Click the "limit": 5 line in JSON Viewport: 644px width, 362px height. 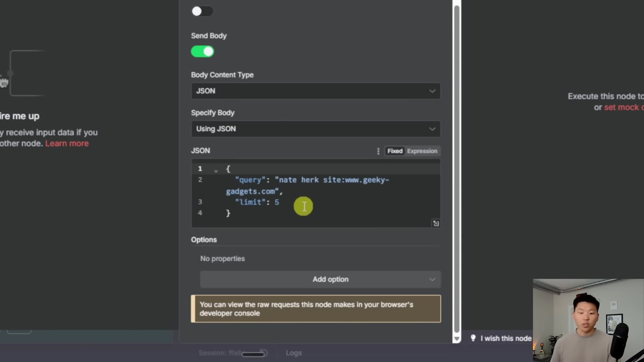257,202
